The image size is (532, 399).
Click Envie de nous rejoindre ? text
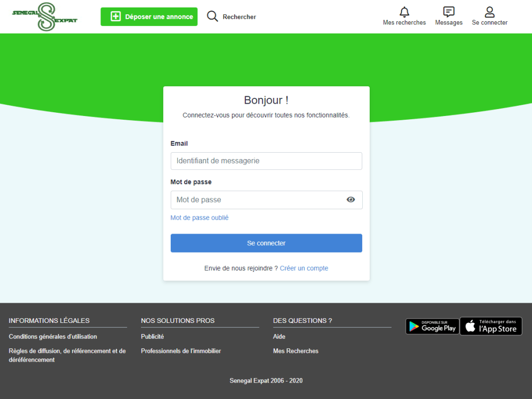pos(241,268)
